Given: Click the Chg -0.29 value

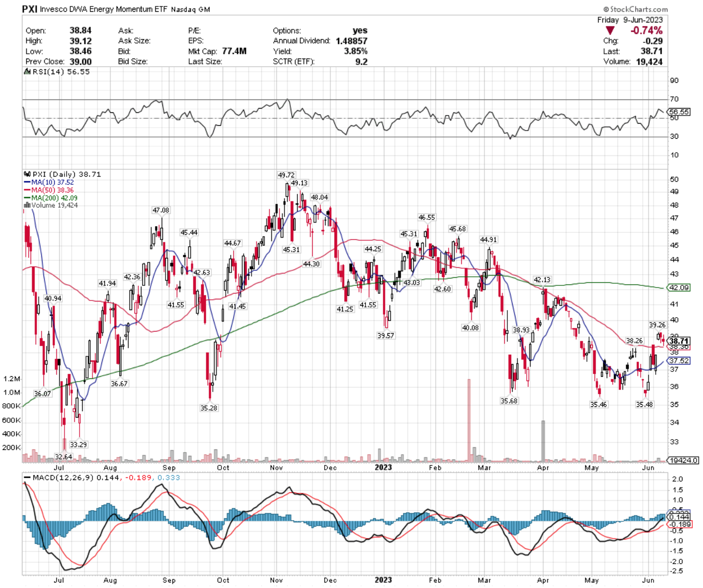Looking at the screenshot, I should (x=654, y=41).
